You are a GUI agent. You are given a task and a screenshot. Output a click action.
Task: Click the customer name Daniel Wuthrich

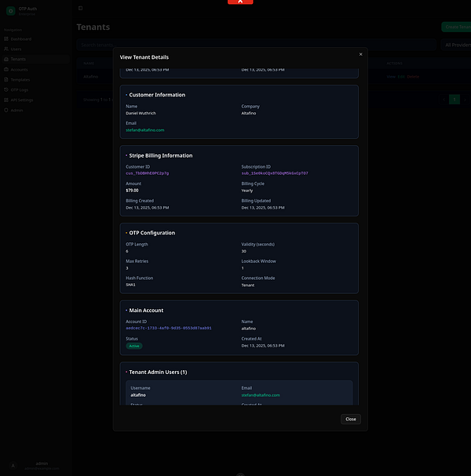pos(141,113)
